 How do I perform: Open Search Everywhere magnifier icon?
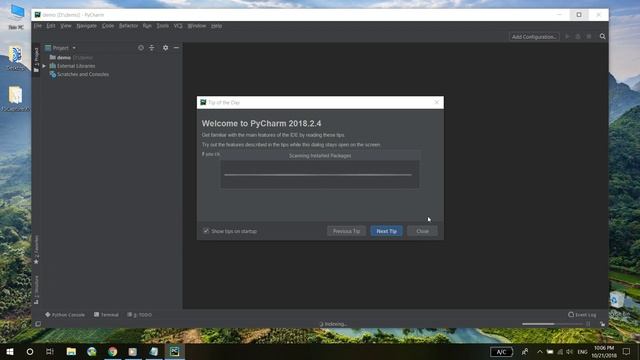pyautogui.click(x=602, y=36)
